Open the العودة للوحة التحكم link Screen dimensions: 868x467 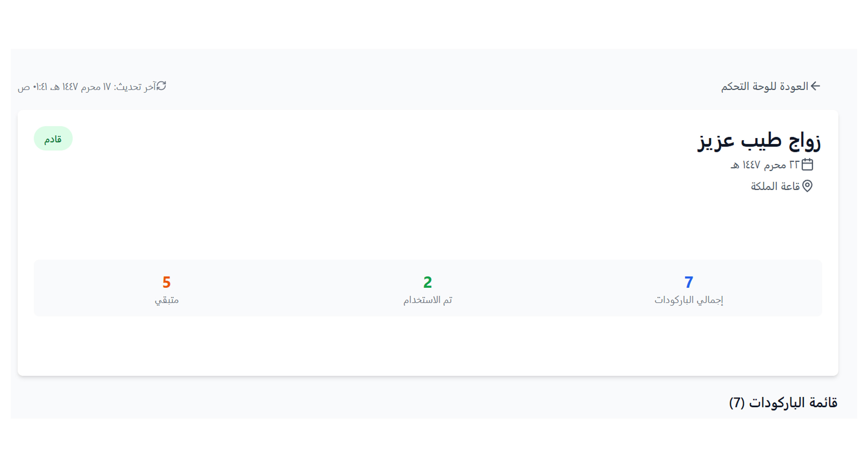(x=764, y=86)
